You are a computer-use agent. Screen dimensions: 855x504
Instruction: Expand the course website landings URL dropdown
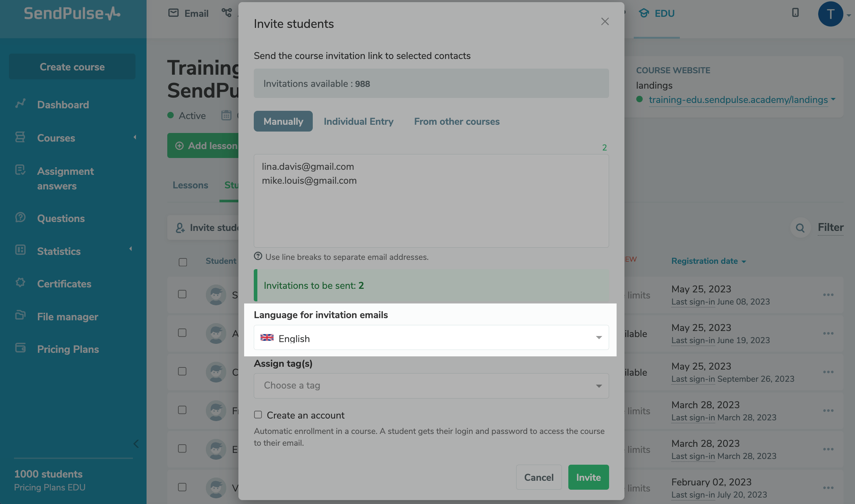833,100
